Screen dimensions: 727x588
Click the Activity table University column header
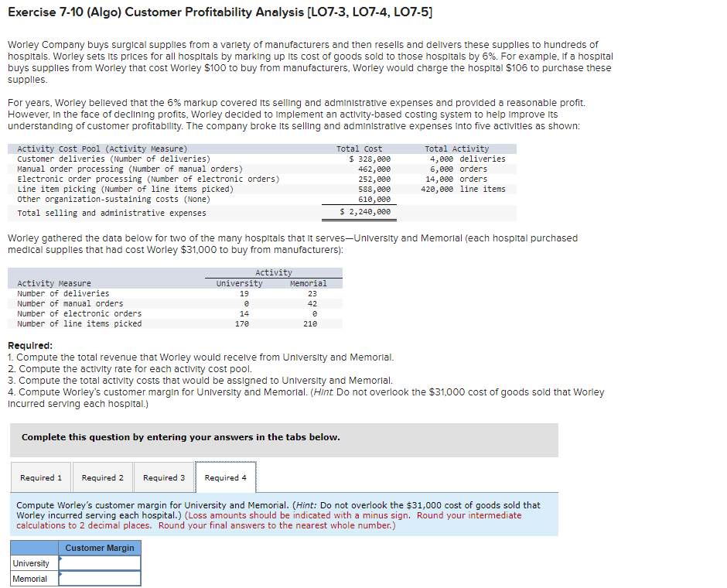pos(238,282)
